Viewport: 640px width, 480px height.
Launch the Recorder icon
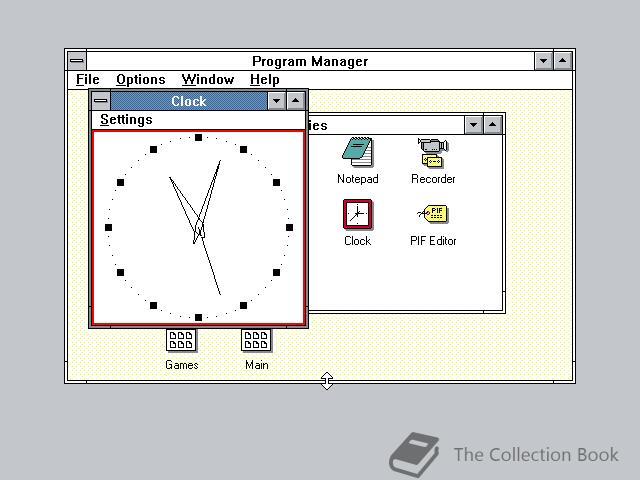[433, 153]
